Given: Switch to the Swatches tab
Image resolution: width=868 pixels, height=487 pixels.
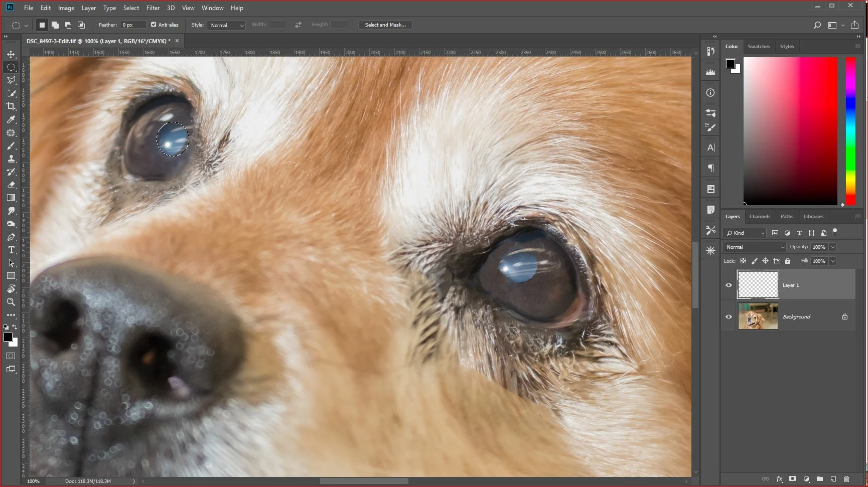Looking at the screenshot, I should (759, 47).
